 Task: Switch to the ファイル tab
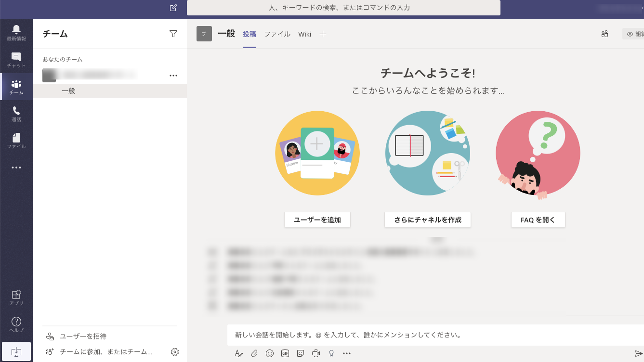click(277, 34)
